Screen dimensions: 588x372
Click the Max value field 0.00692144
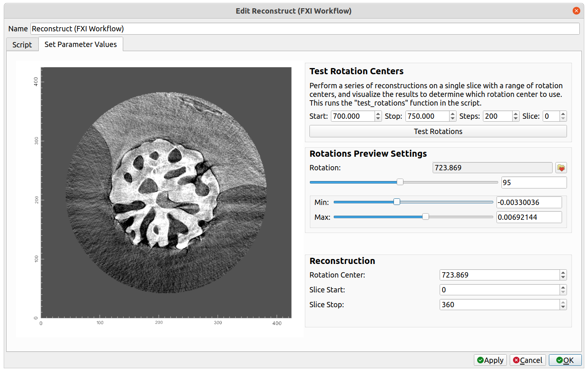coord(529,217)
